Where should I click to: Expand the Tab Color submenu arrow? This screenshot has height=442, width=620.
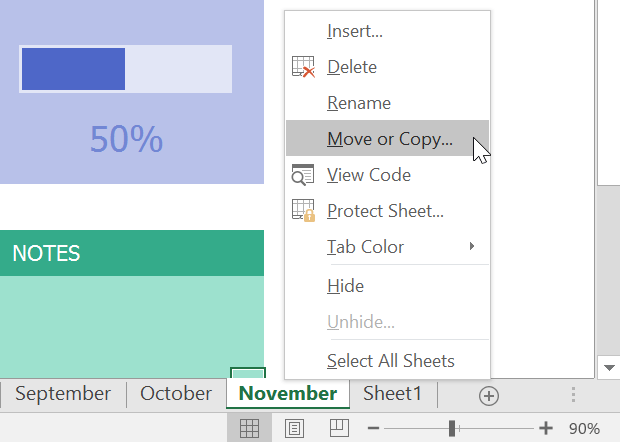[x=472, y=246]
